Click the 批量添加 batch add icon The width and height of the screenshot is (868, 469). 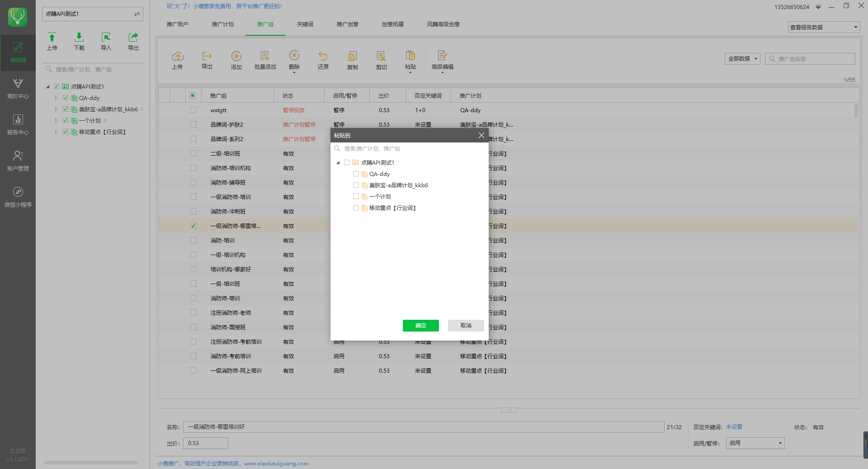(x=265, y=60)
